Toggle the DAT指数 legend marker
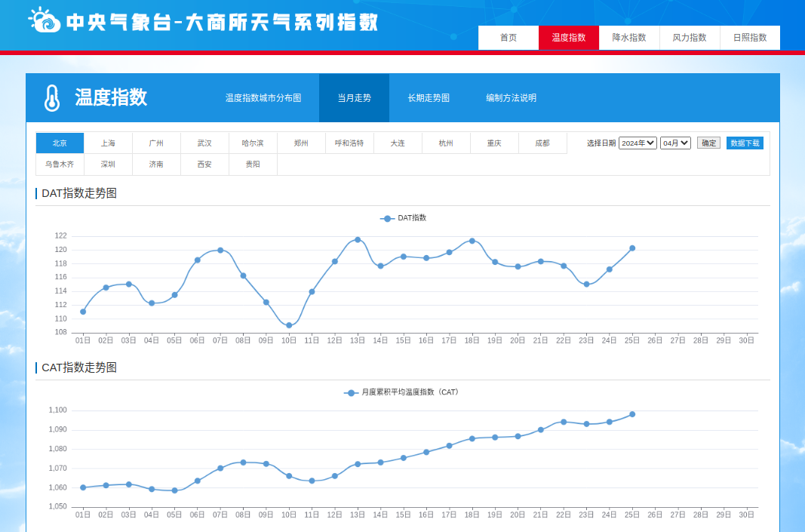 (x=388, y=218)
